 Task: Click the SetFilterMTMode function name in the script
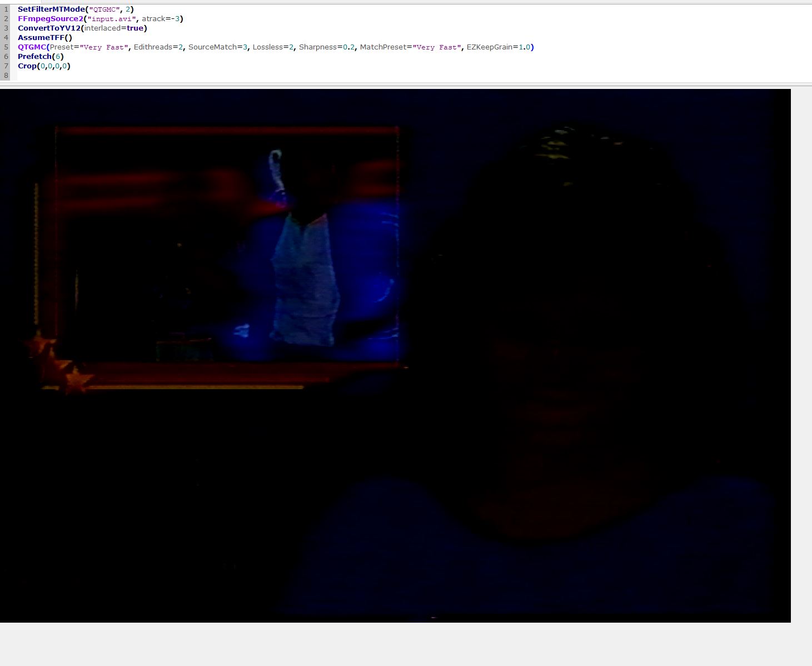[51, 9]
